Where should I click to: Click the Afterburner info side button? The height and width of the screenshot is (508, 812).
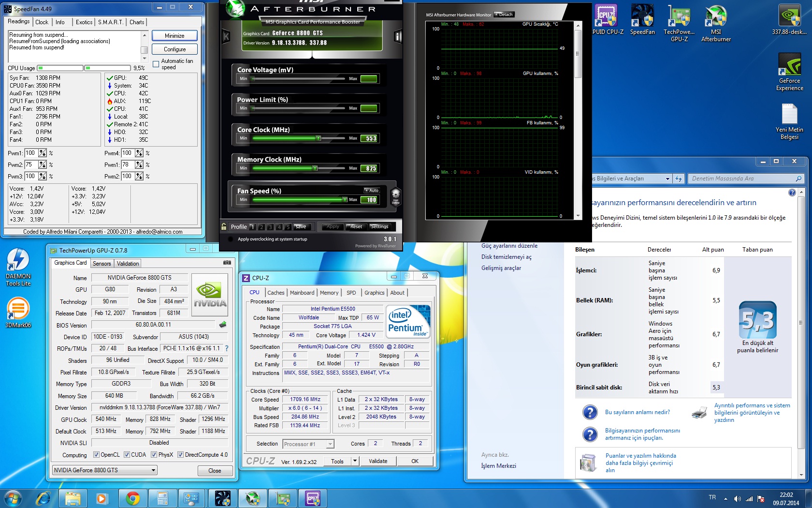click(398, 36)
